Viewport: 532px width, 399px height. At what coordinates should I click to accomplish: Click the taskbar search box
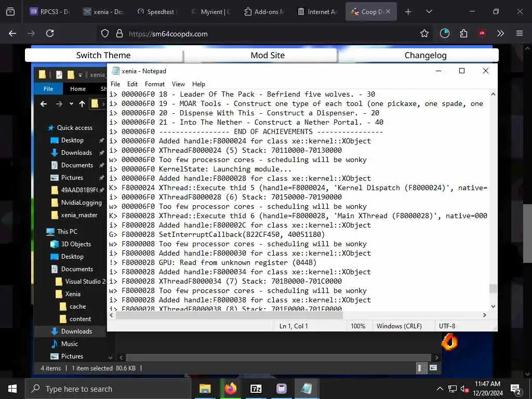tap(108, 389)
